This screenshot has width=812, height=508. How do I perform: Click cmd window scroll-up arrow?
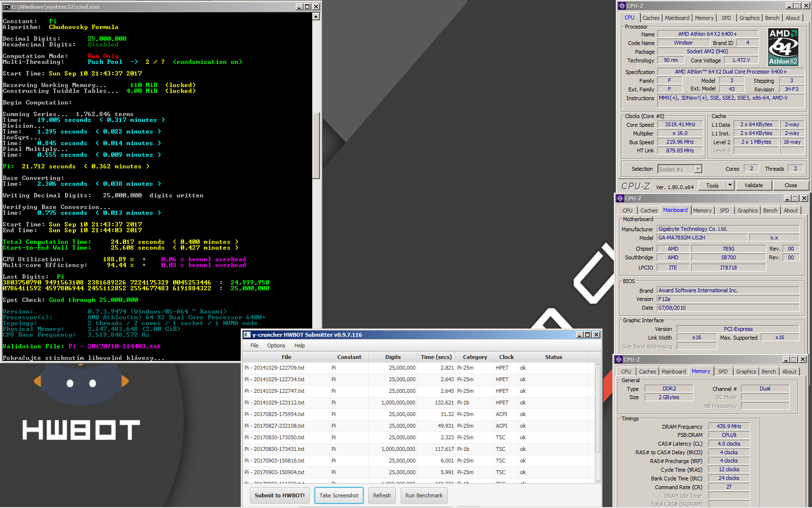[316, 16]
